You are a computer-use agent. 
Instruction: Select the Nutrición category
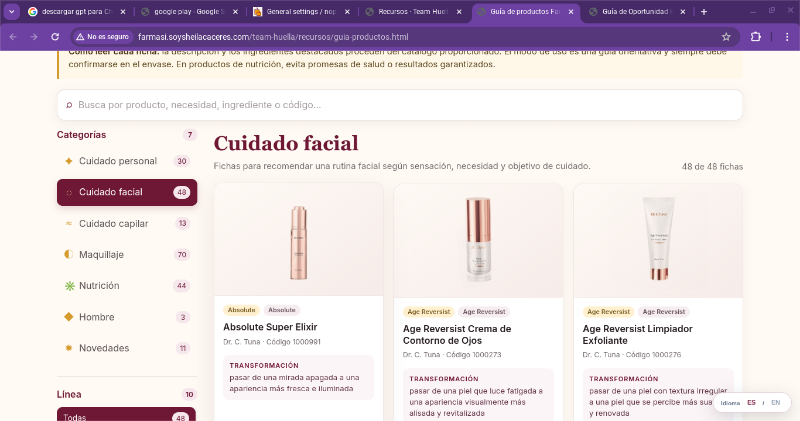pos(127,286)
